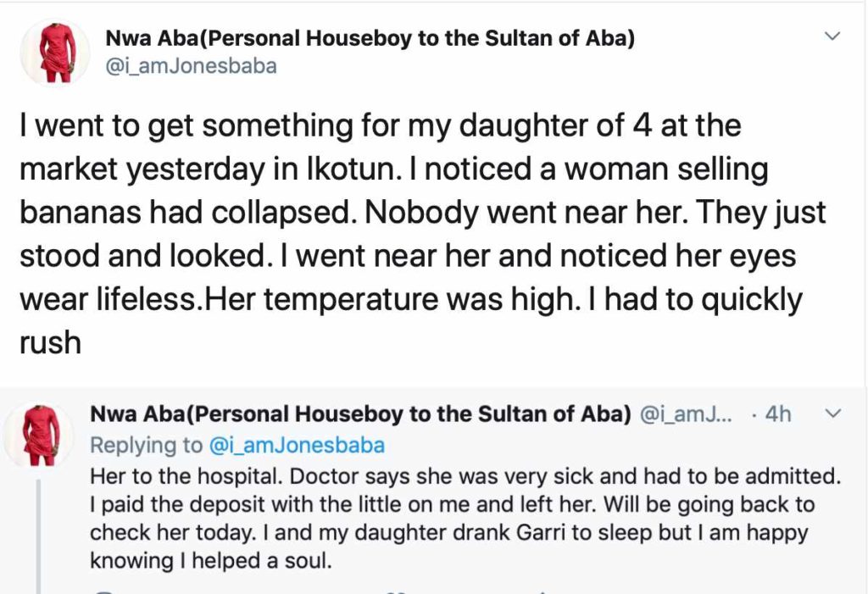Open the 4h timestamp on the reply

pyautogui.click(x=778, y=414)
